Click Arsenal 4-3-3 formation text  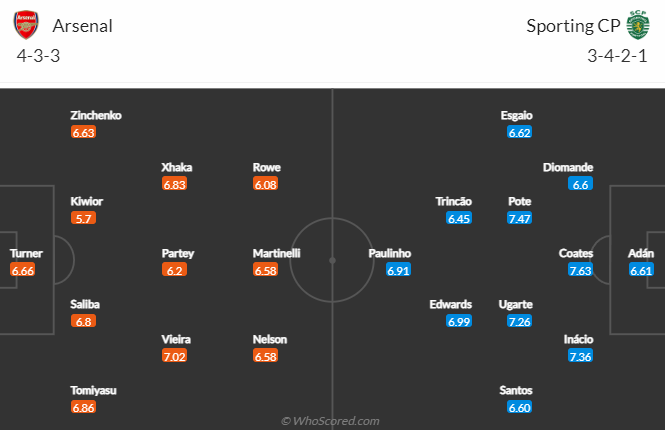click(38, 55)
